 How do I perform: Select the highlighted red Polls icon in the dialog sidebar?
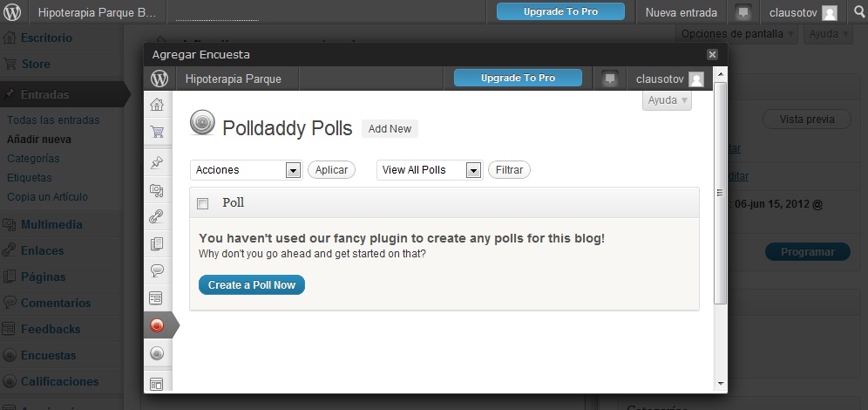(x=157, y=325)
